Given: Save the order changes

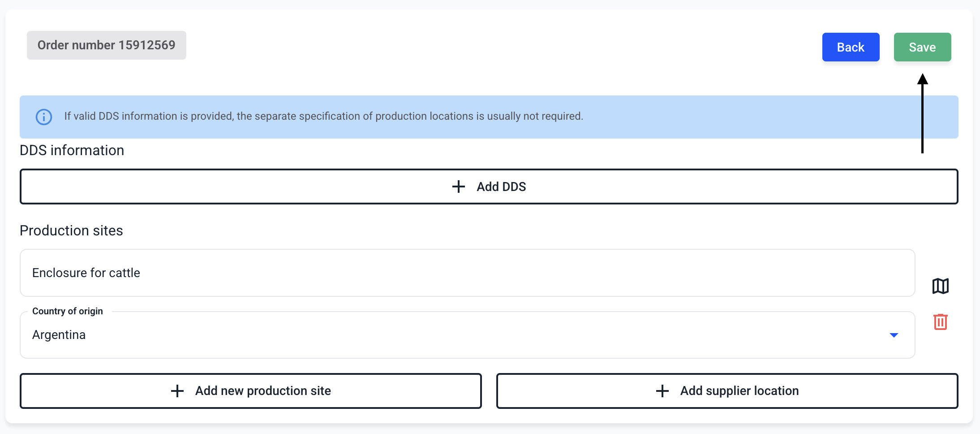Looking at the screenshot, I should [x=922, y=47].
